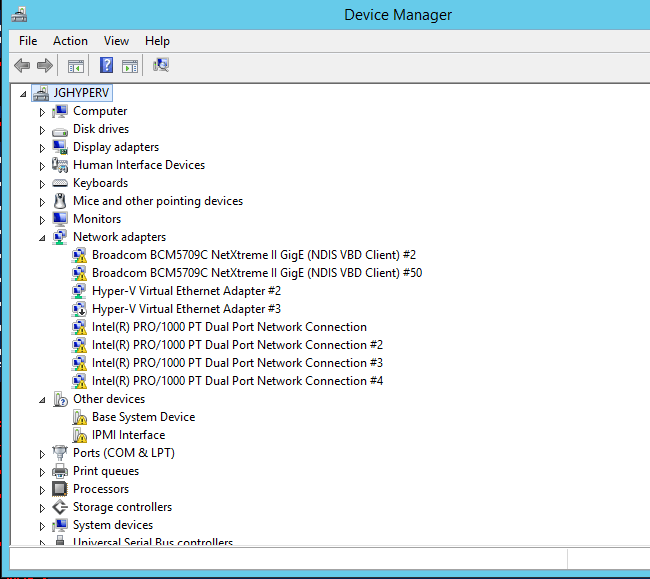Select the Base System Device warning icon
This screenshot has height=579, width=650.
click(x=80, y=417)
